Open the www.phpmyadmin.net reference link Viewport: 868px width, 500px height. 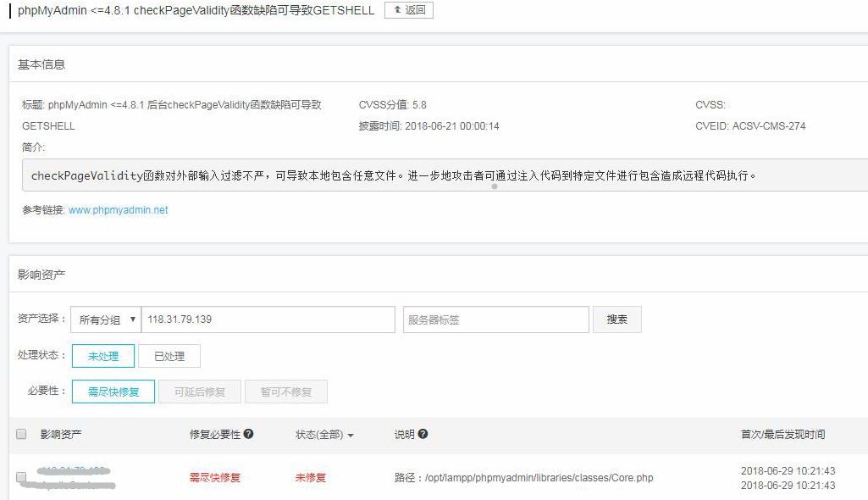coord(118,210)
